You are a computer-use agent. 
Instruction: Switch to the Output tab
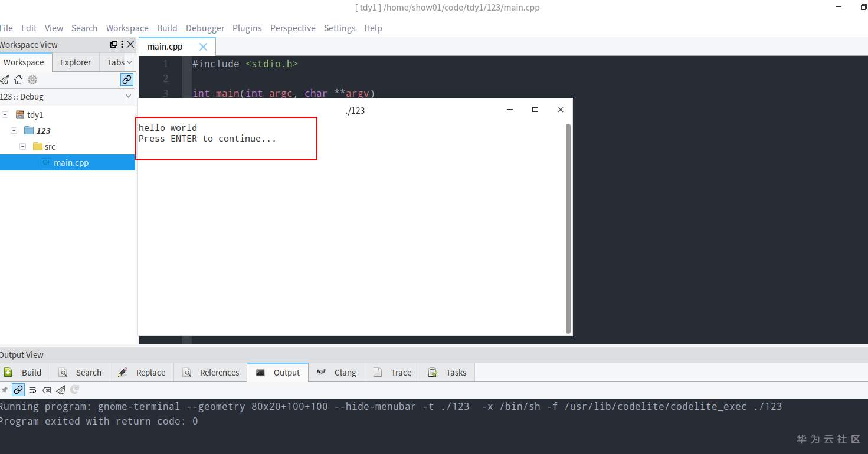[278, 373]
